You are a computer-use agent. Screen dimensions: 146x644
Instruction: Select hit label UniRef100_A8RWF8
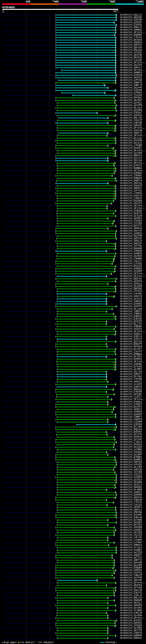(x=131, y=72)
